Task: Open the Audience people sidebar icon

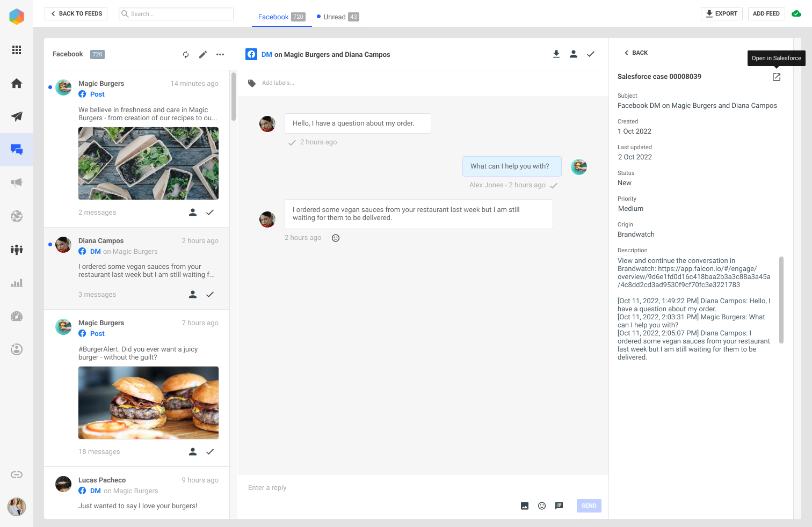Action: point(17,250)
